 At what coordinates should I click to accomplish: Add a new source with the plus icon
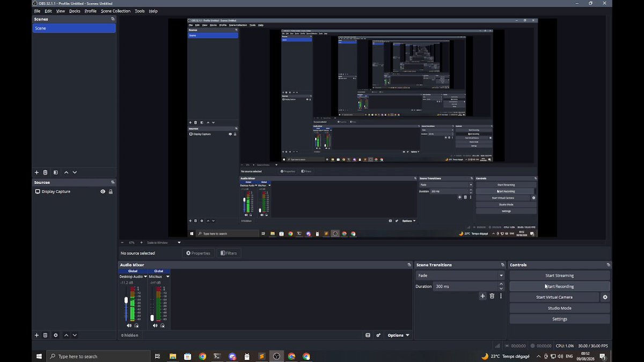coord(36,335)
